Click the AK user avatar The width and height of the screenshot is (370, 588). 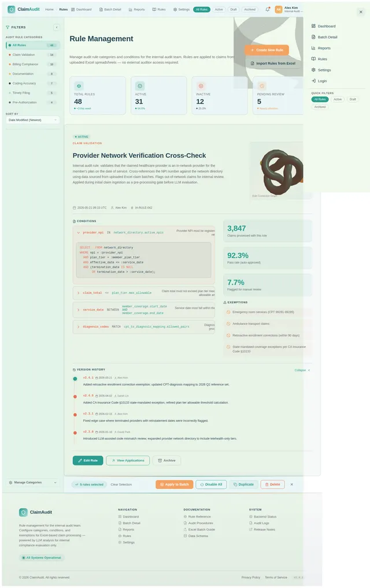(279, 9)
